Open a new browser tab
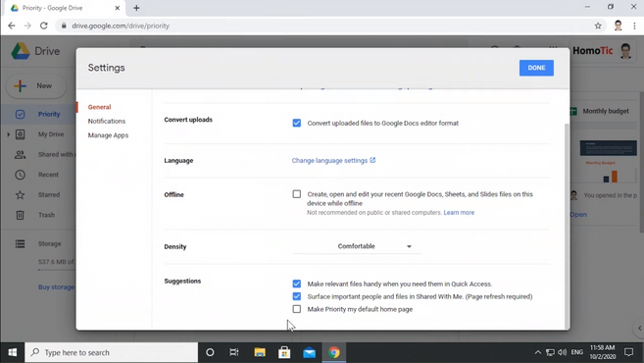The height and width of the screenshot is (363, 644). click(x=136, y=8)
